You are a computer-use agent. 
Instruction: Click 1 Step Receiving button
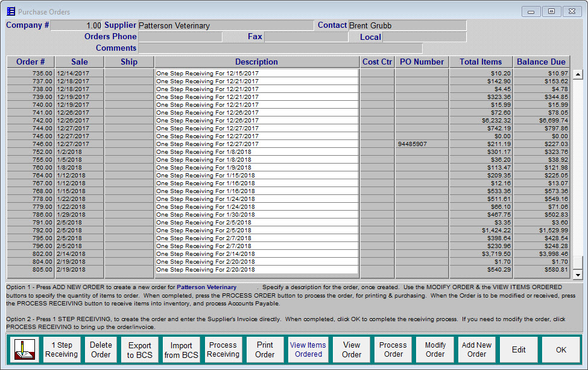62,349
